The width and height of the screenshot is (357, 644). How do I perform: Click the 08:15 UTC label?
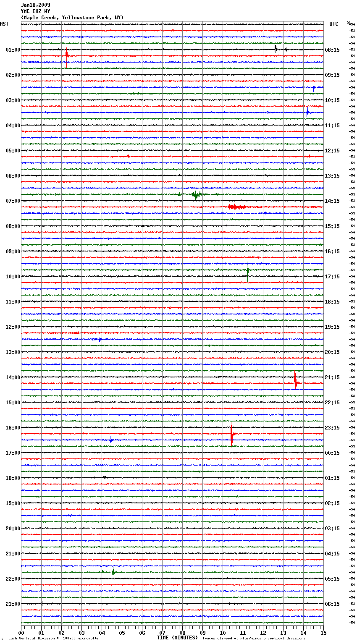[332, 50]
